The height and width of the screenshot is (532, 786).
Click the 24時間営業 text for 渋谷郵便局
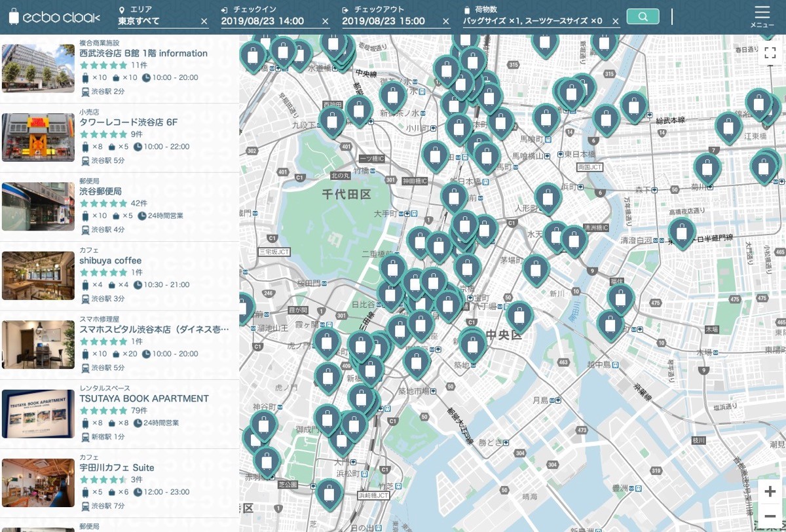tap(165, 216)
